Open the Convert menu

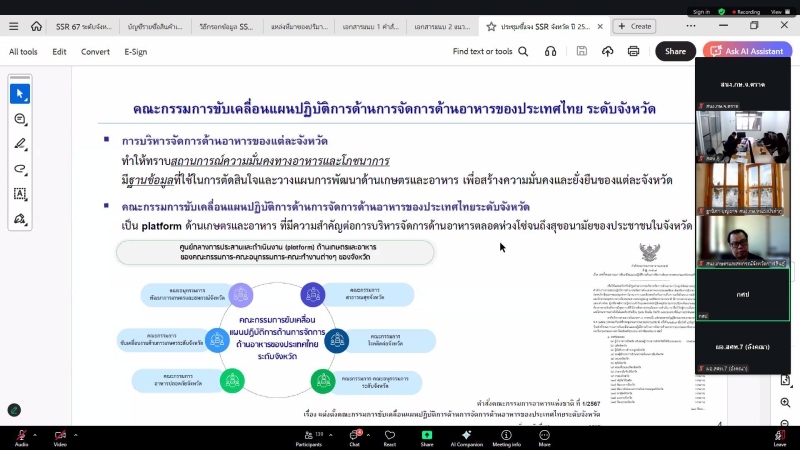(95, 51)
